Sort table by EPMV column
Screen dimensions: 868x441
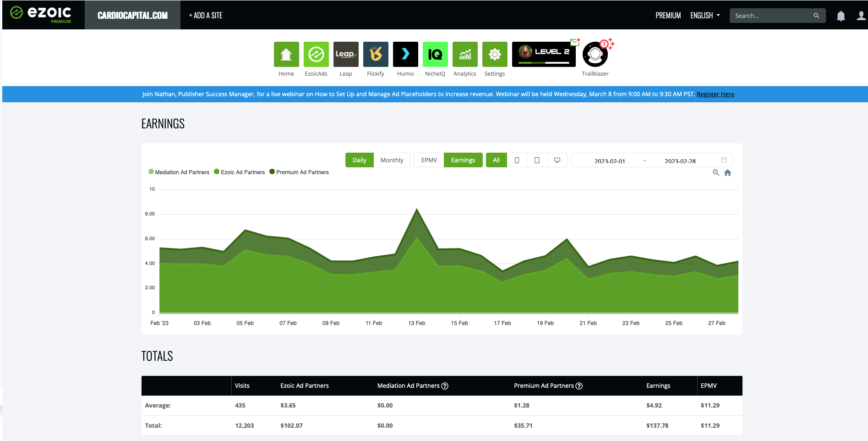click(709, 386)
